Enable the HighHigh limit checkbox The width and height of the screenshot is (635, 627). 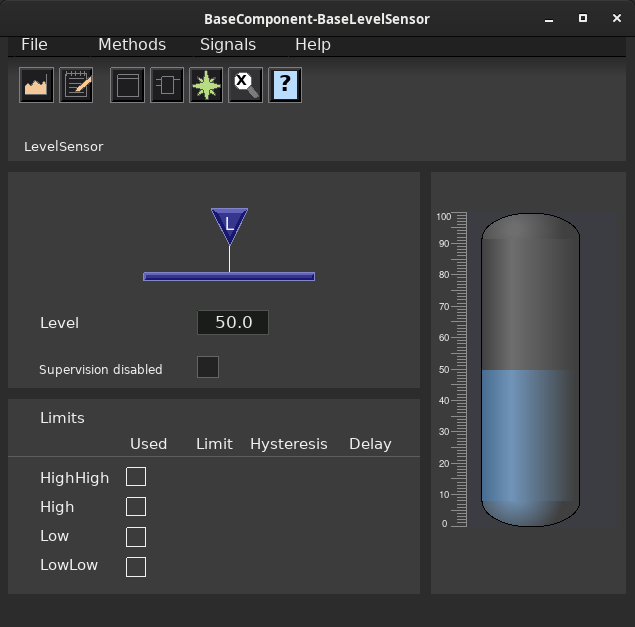coord(136,476)
